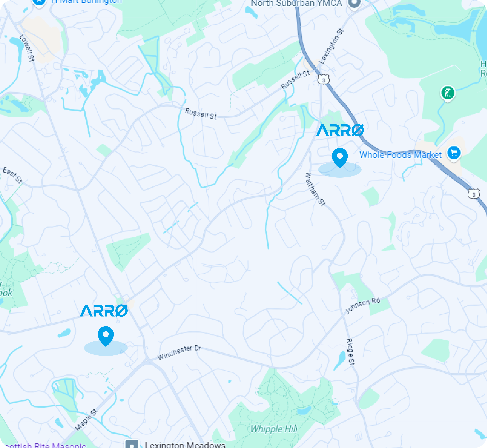Open the Whole Foods Market shopping cart marker
The width and height of the screenshot is (487, 448).
coord(454,153)
